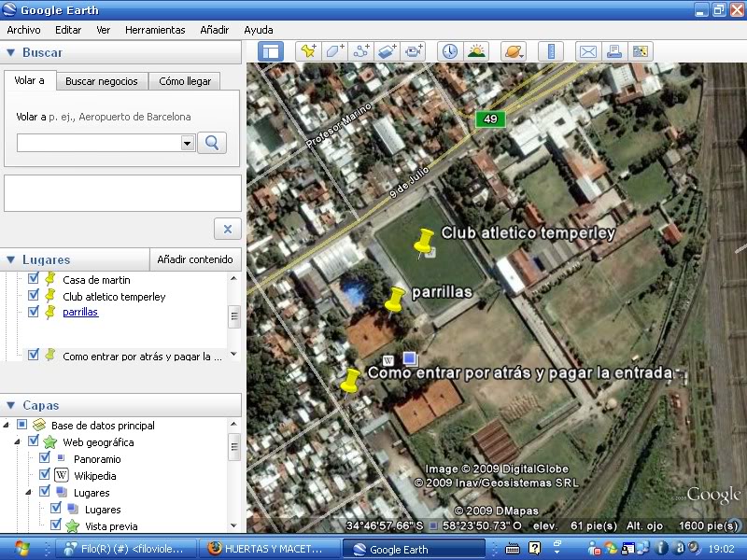This screenshot has height=560, width=747.
Task: Toggle the sidebar panel button
Action: coord(271,51)
